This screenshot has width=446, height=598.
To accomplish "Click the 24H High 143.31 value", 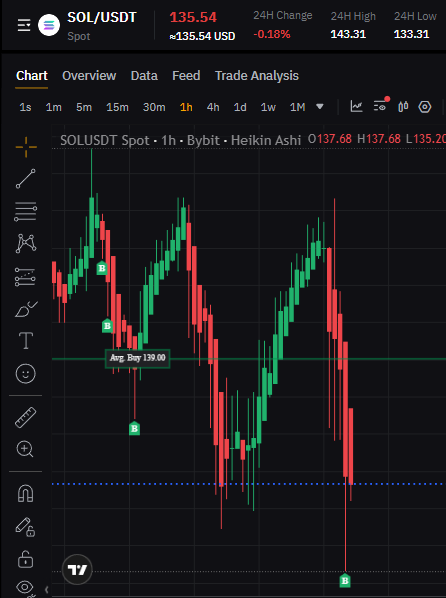I will tap(348, 34).
